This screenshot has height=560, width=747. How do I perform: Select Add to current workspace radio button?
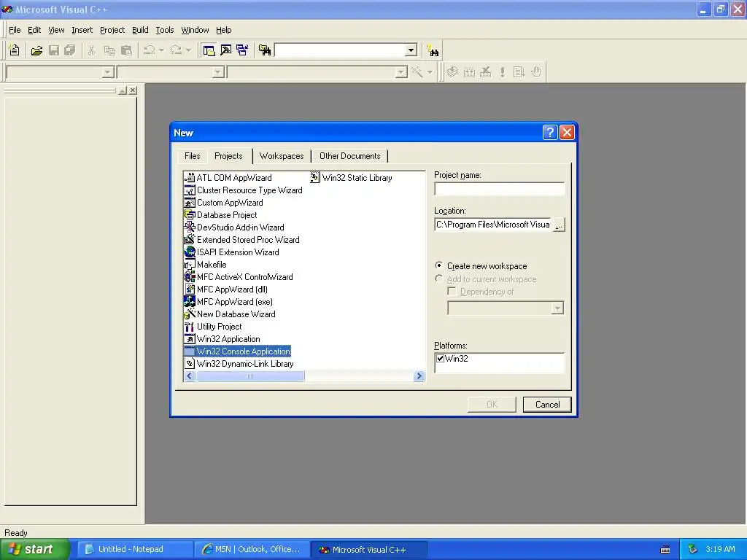[438, 279]
